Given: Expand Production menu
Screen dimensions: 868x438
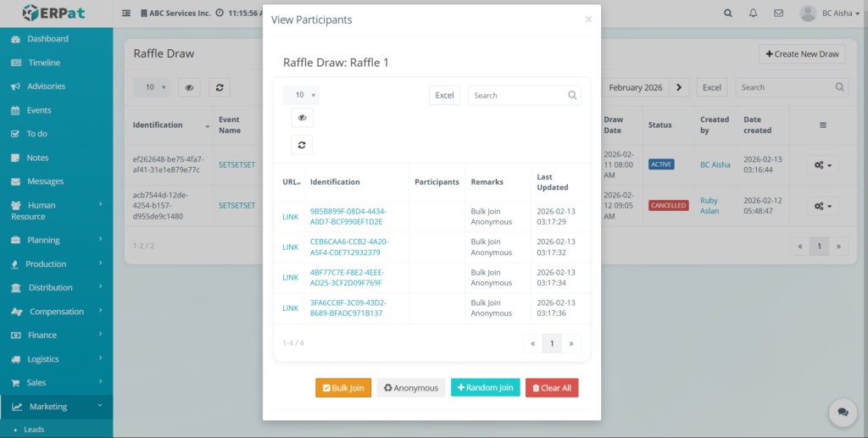Looking at the screenshot, I should [x=57, y=263].
